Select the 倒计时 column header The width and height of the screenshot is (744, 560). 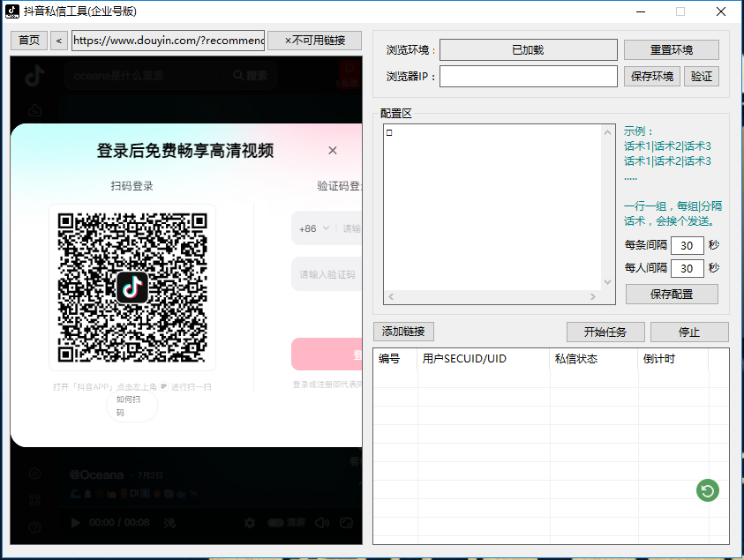point(673,359)
